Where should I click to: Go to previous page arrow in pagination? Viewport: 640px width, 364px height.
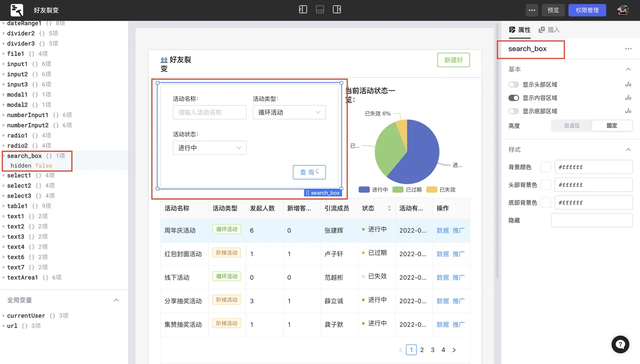400,350
